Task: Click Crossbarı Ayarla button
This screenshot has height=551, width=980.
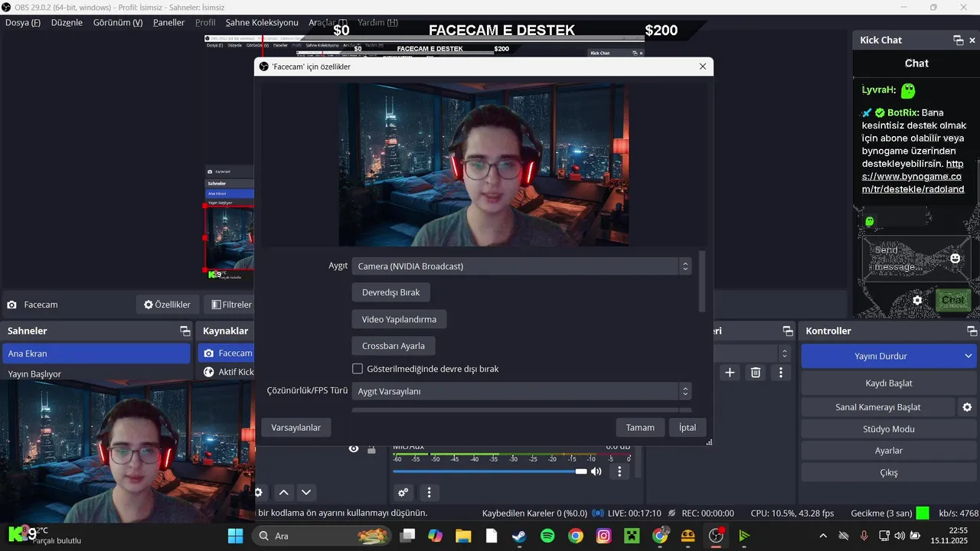Action: point(394,346)
